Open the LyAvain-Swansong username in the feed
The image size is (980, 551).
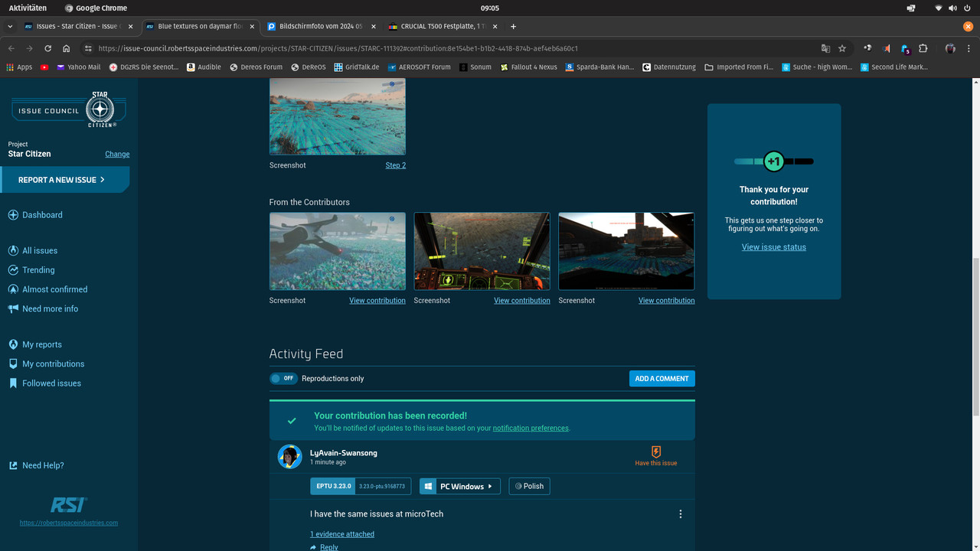click(344, 453)
